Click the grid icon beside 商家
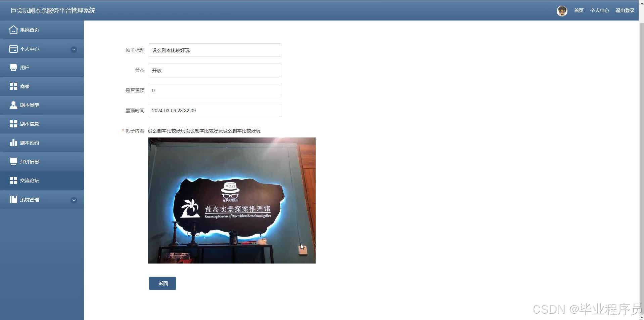Screen dimensions: 644x320 (x=13, y=86)
